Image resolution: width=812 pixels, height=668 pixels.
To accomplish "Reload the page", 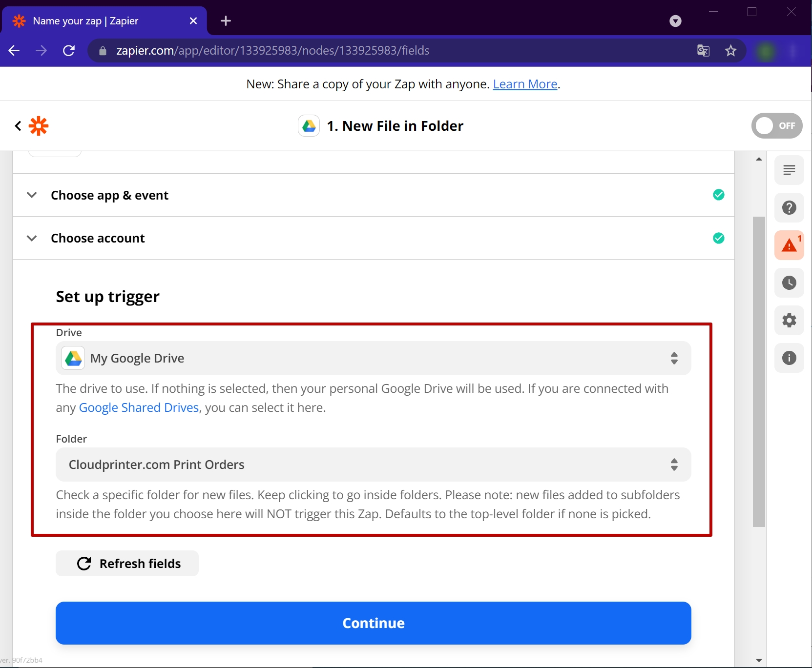I will (69, 51).
